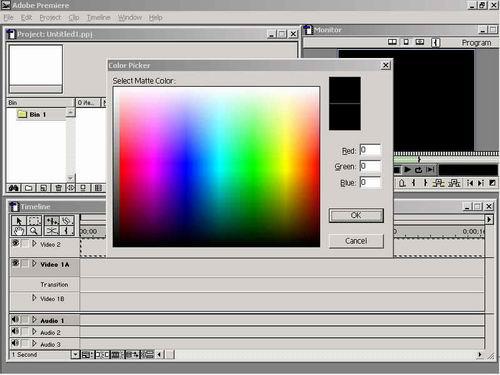Select the Razor tool in Timeline
The image size is (500, 375).
pos(52,231)
